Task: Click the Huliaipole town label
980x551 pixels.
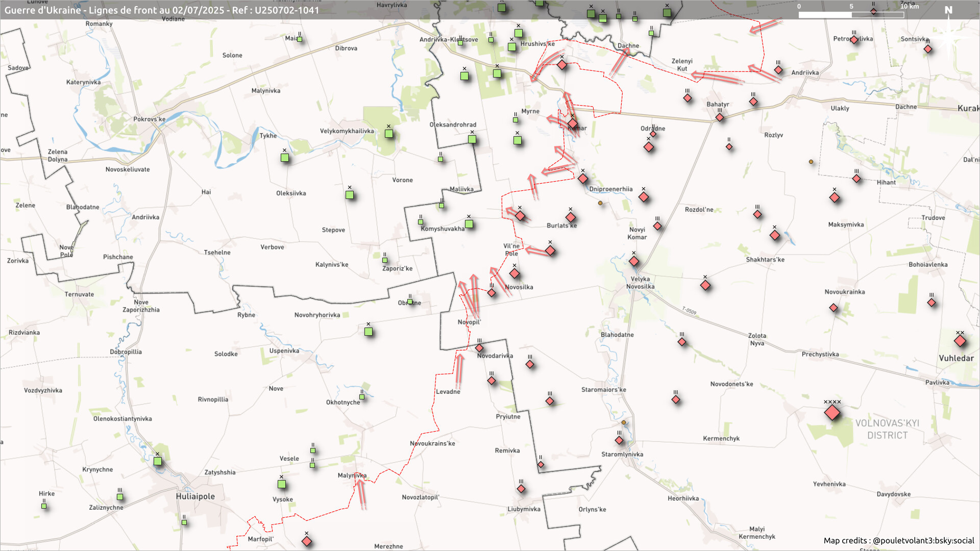Action: point(195,496)
